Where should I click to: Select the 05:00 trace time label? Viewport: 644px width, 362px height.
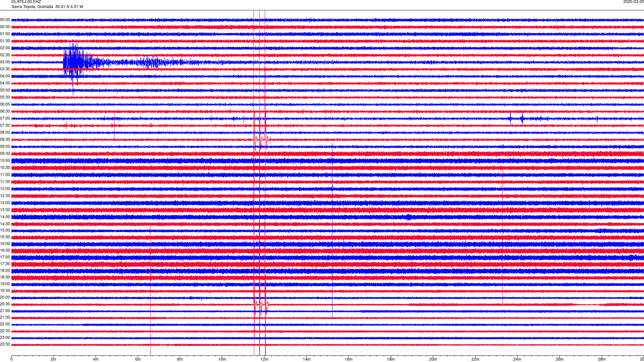click(5, 90)
